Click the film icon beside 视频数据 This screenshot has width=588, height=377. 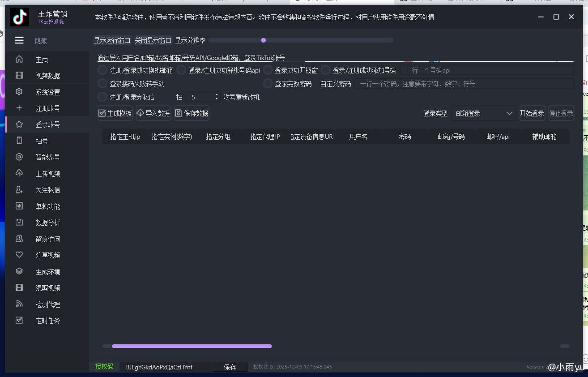pyautogui.click(x=19, y=76)
